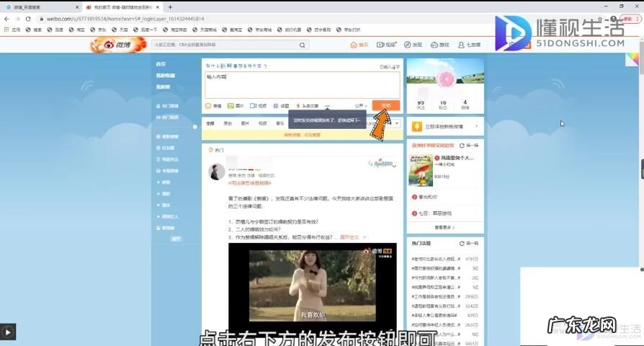Click the browser address bar URL
Screen dimensions: 644x346
[125, 19]
